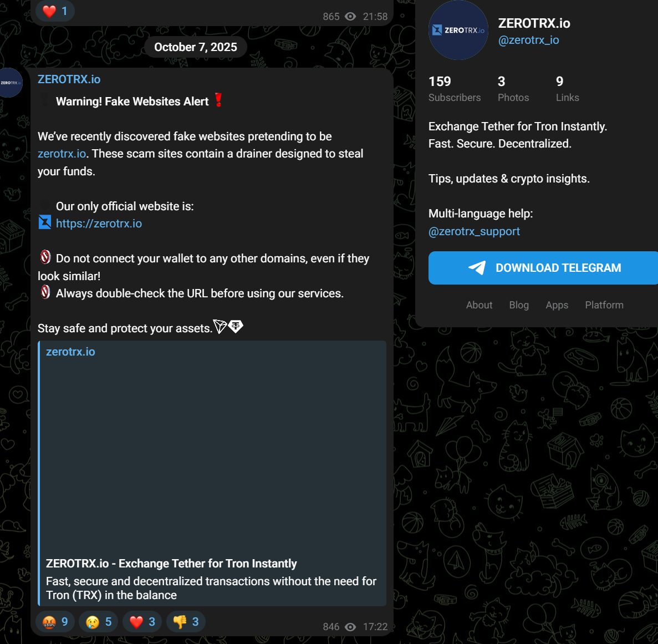
Task: Click the thumbs down reaction with 3
Action: click(x=186, y=621)
